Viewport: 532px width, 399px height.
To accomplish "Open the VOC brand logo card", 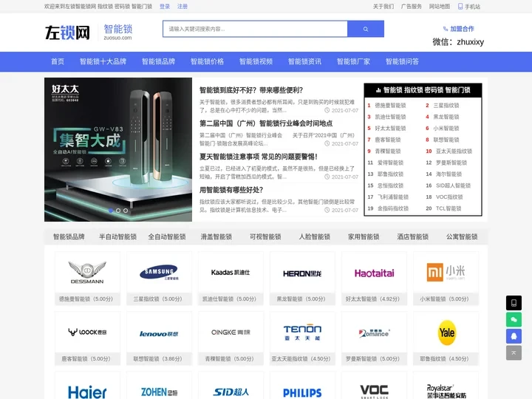I will [x=374, y=386].
